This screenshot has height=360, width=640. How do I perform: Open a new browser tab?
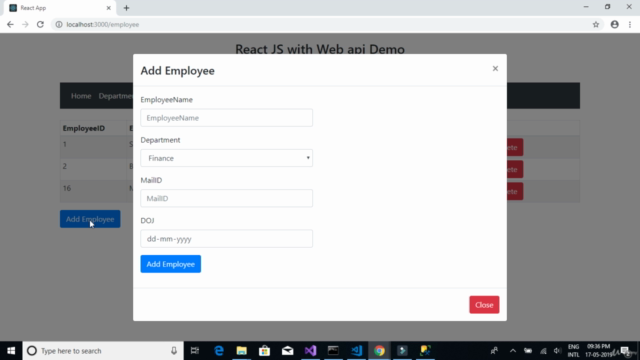(126, 8)
